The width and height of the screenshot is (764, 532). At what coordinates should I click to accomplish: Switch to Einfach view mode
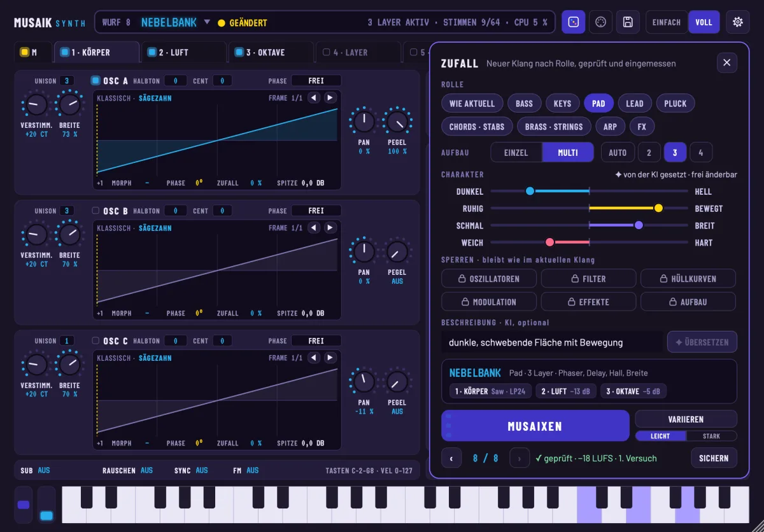click(x=667, y=22)
